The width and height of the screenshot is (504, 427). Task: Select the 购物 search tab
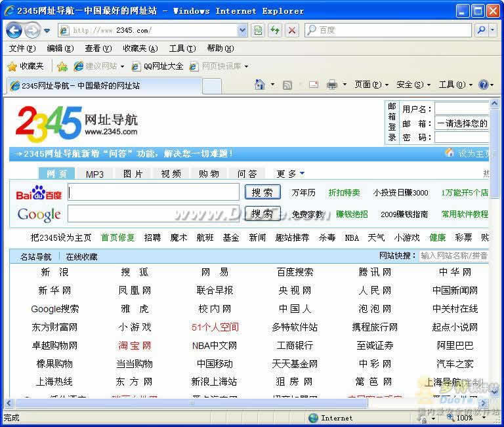pyautogui.click(x=209, y=174)
